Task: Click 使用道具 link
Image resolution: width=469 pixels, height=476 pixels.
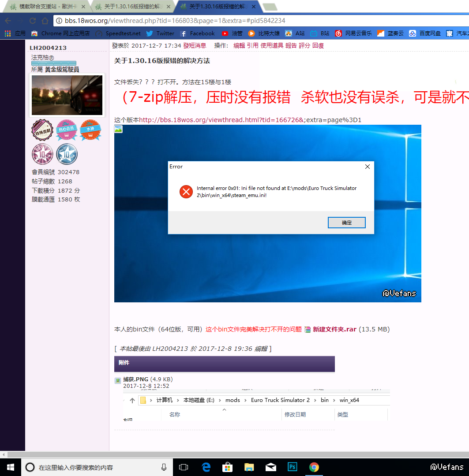Action: [272, 45]
